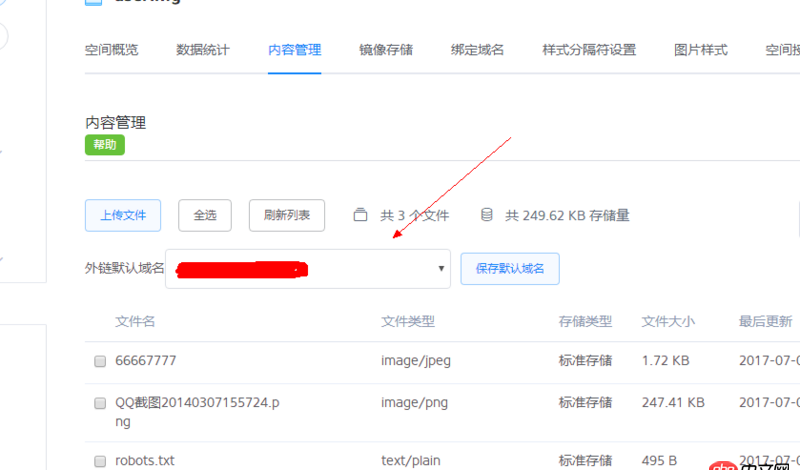Screen dimensions: 800x470
Task: Click the 文件类型 column header
Action: 408,321
